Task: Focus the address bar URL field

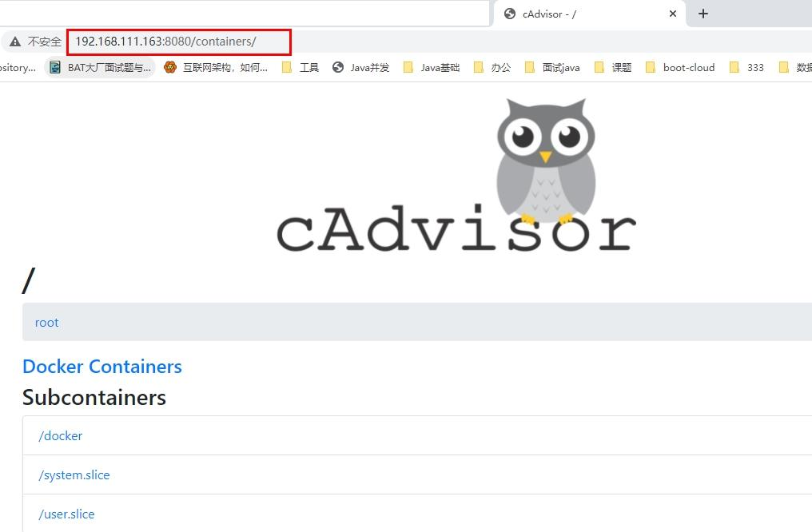Action: [179, 42]
